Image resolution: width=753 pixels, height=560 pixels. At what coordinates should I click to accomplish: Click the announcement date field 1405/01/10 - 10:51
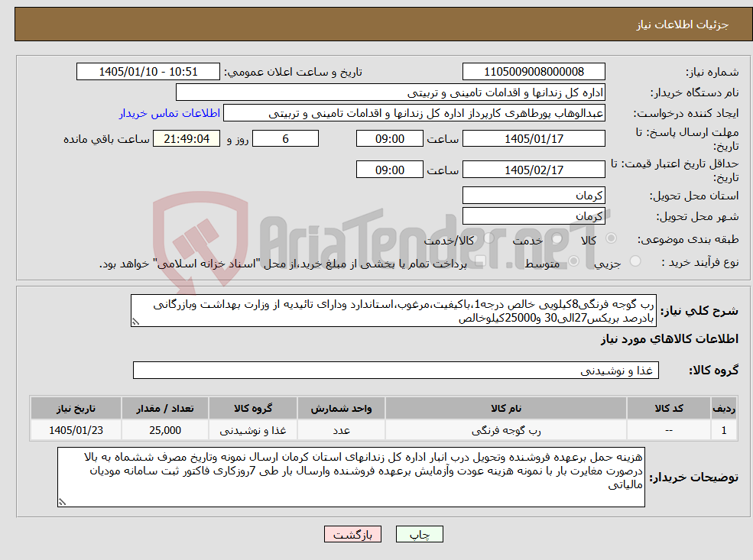[x=148, y=72]
